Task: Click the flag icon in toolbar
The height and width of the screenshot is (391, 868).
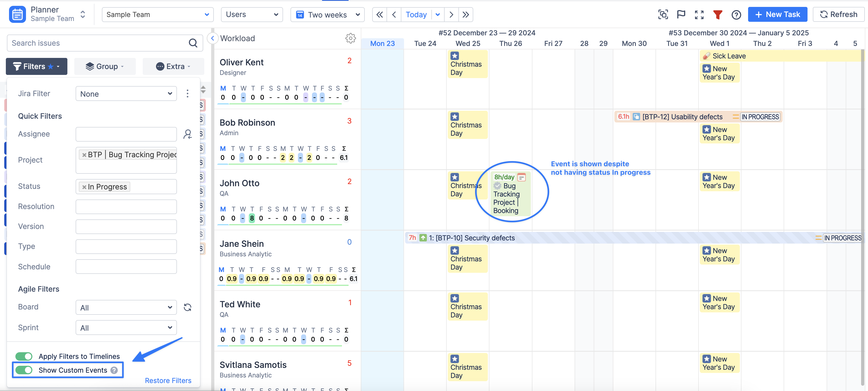Action: (681, 15)
